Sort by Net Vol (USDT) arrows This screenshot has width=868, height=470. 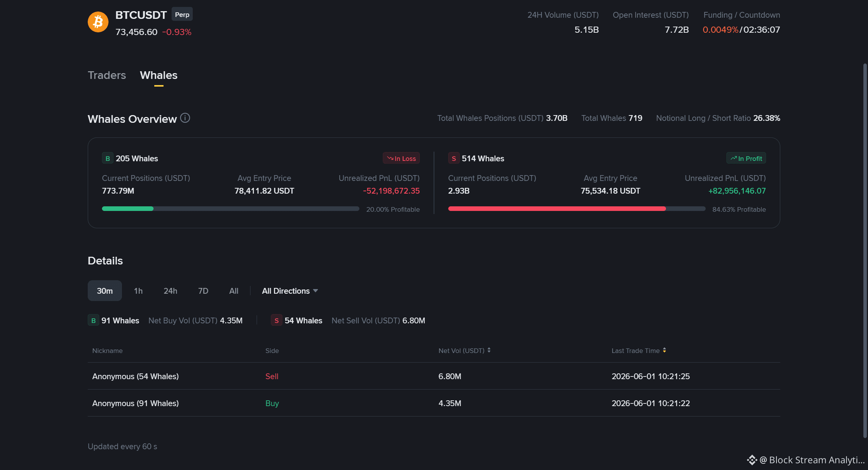[489, 350]
